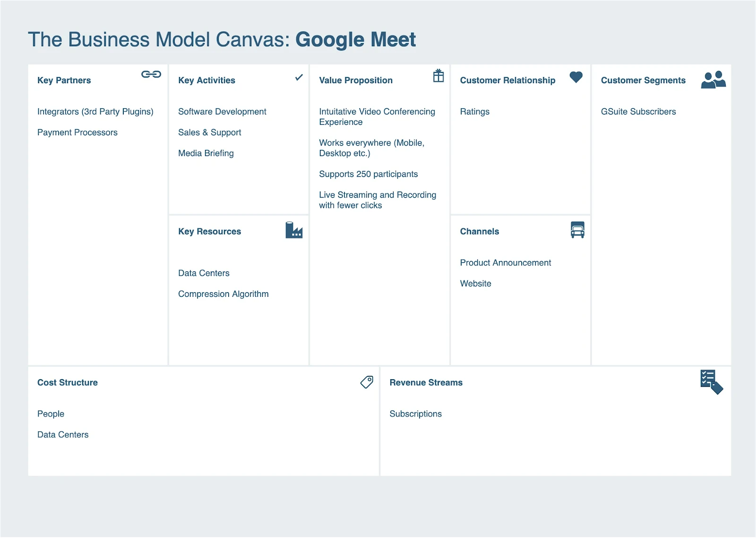Click the GSuite Subscribers entry
The image size is (756, 538).
(638, 112)
